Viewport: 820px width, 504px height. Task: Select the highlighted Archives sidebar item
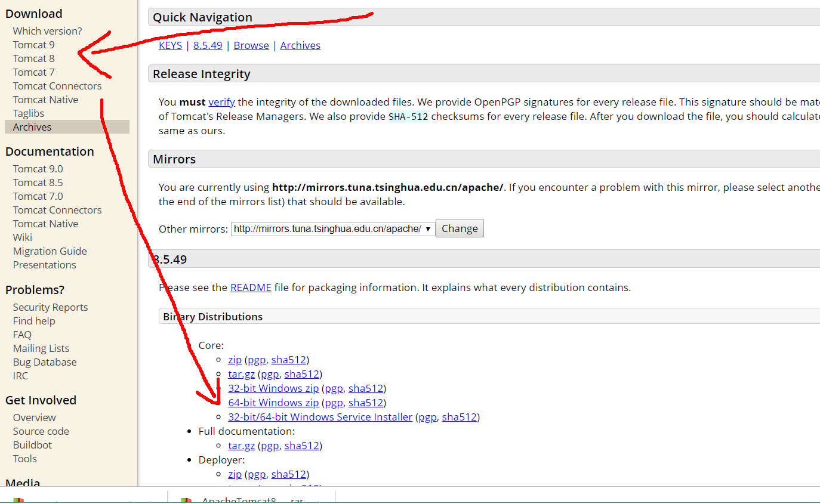[67, 127]
